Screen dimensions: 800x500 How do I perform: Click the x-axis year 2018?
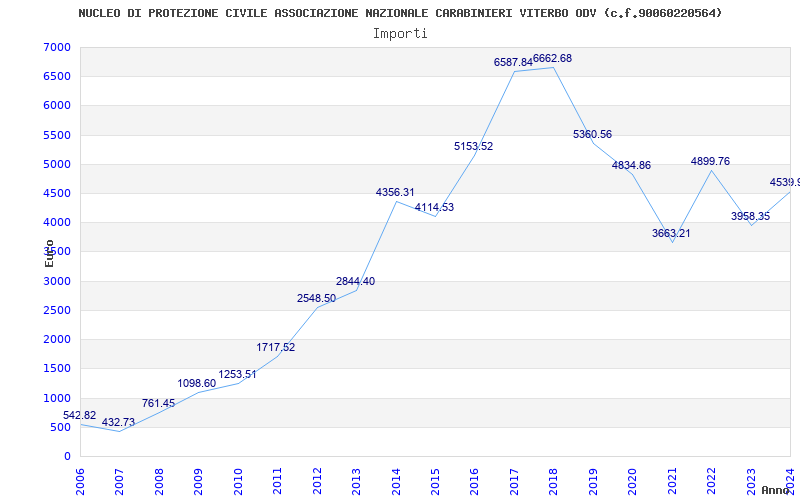pyautogui.click(x=554, y=482)
